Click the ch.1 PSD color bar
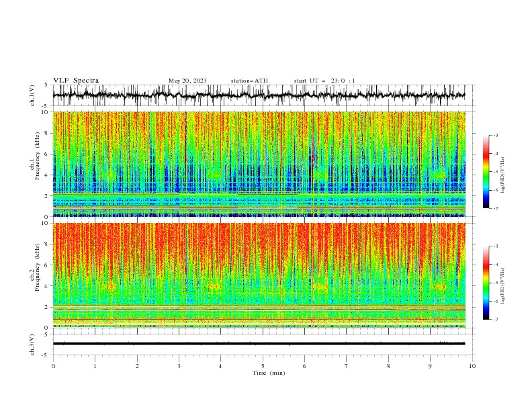 [x=486, y=172]
